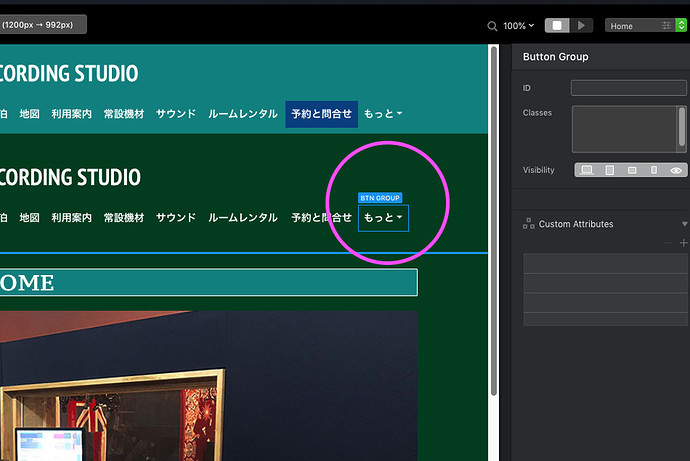Viewport: 690px width, 461px height.
Task: Click 常設機材 in teal top navbar
Action: [124, 114]
